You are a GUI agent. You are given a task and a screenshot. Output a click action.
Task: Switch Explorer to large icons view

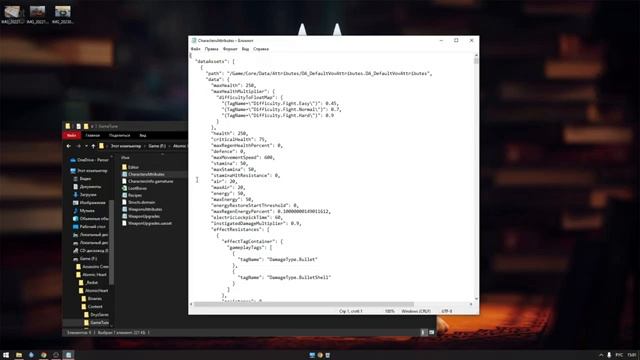431,333
